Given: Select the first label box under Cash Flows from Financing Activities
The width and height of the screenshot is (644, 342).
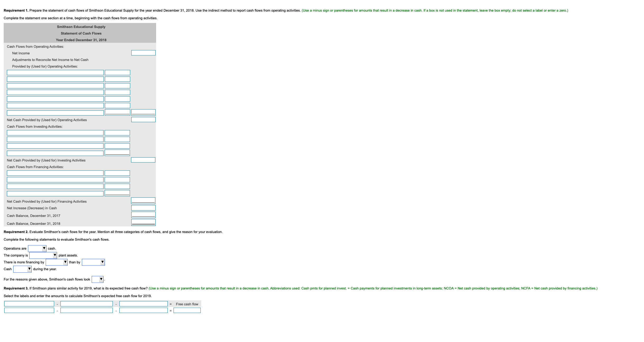Looking at the screenshot, I should tap(55, 173).
